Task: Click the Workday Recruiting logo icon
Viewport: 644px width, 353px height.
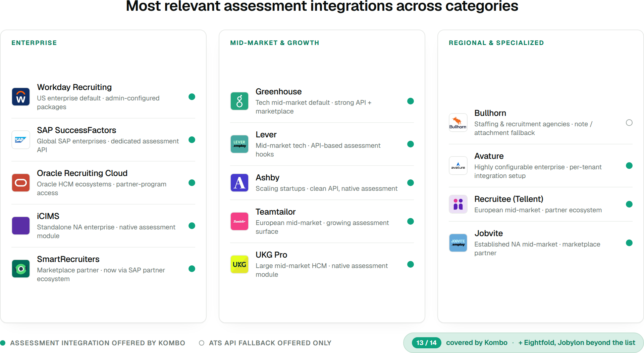Action: (x=21, y=97)
